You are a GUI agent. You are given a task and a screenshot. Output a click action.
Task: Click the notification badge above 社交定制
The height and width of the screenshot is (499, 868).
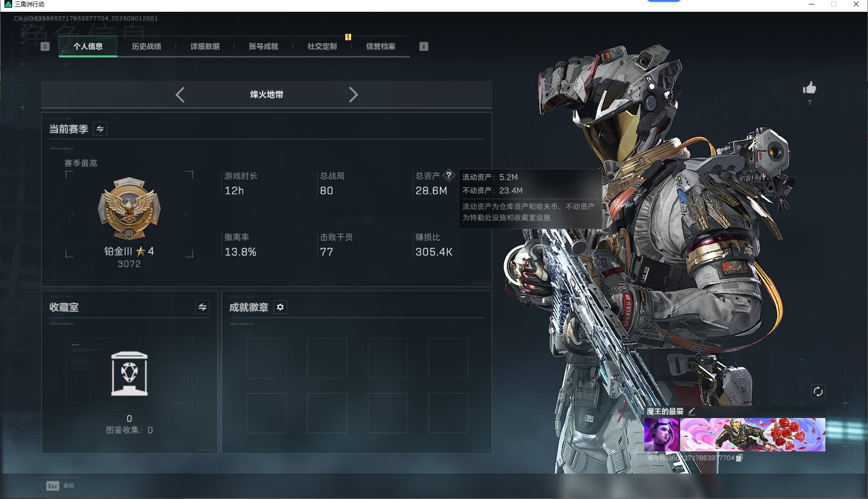tap(348, 37)
